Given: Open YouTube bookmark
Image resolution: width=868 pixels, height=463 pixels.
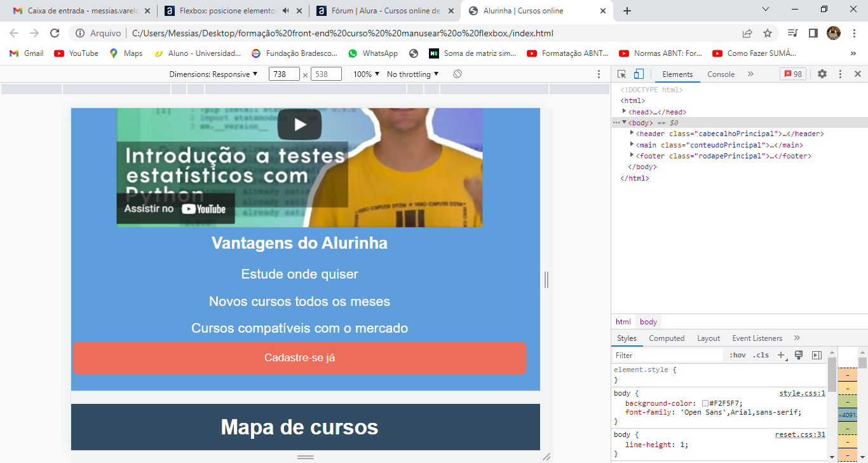Looking at the screenshot, I should click(x=76, y=53).
